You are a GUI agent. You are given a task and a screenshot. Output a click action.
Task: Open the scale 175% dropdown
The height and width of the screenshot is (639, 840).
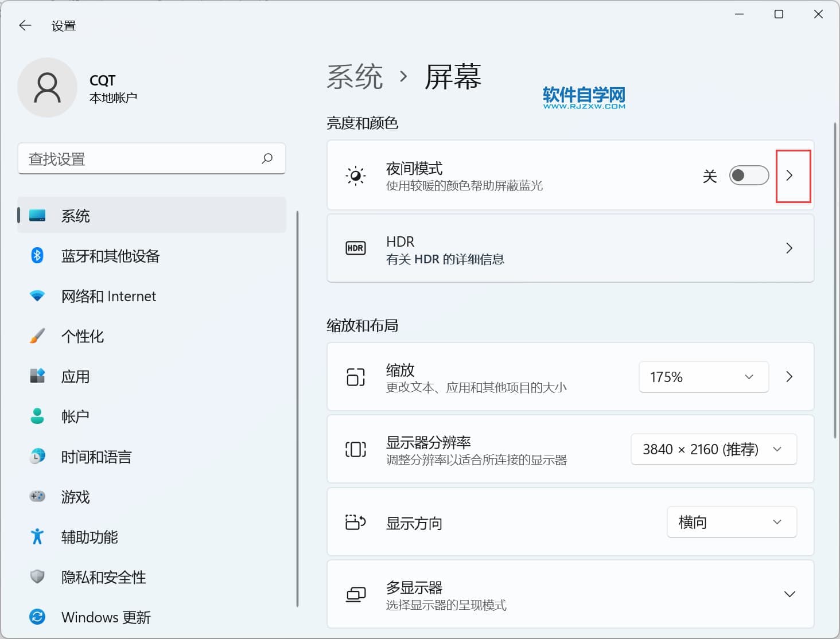pos(703,377)
